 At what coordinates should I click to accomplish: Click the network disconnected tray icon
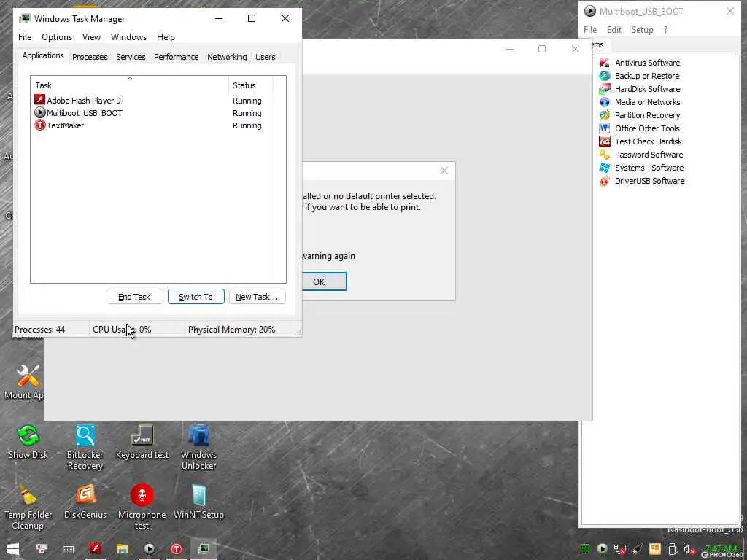(x=620, y=549)
